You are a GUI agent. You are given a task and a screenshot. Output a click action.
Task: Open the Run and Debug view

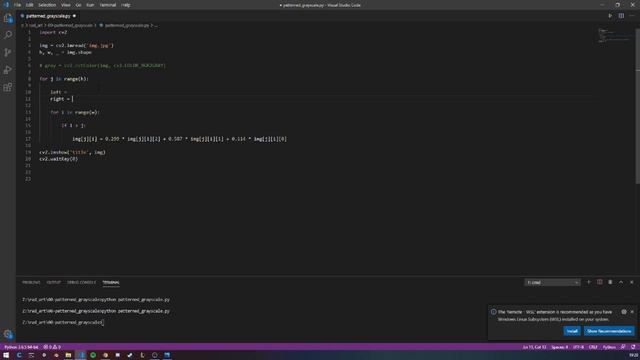pyautogui.click(x=8, y=70)
